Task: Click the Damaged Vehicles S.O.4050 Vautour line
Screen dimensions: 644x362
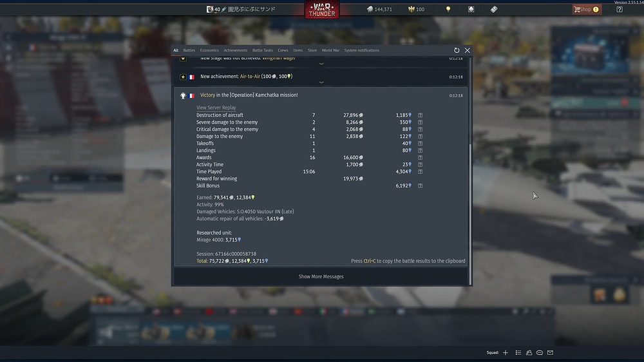Action: pyautogui.click(x=245, y=212)
